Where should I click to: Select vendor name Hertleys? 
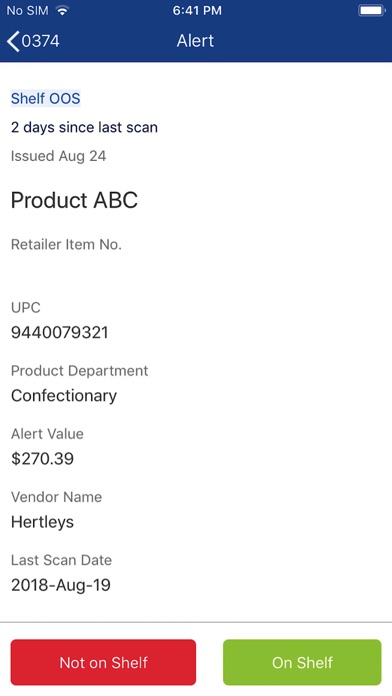[42, 522]
